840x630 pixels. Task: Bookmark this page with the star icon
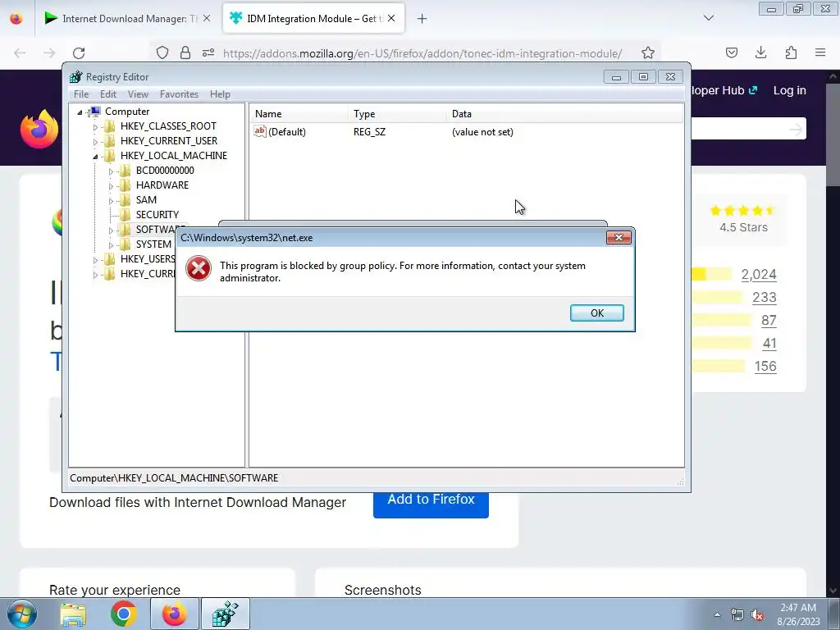pos(648,52)
